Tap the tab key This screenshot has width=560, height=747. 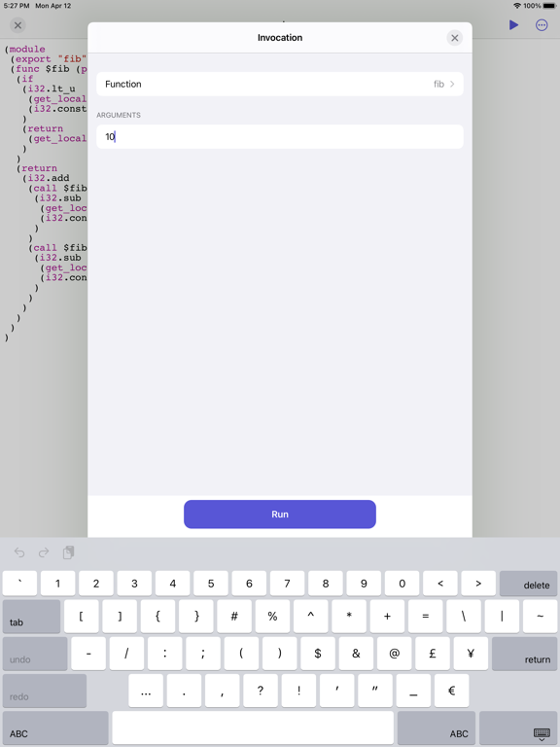click(31, 616)
